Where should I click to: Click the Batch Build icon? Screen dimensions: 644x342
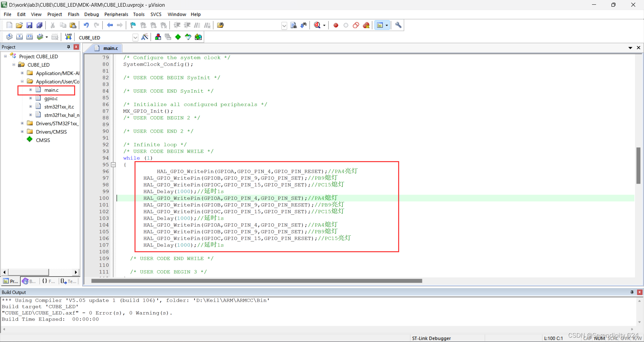[40, 37]
